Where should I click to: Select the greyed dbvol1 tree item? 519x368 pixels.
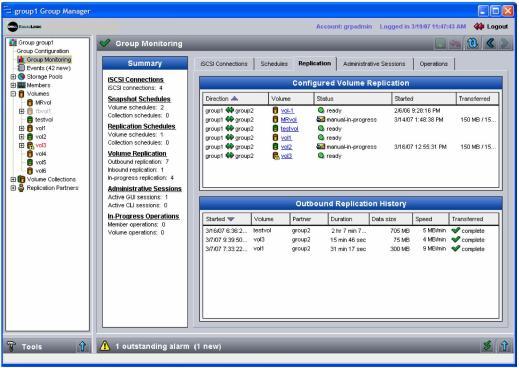click(43, 111)
